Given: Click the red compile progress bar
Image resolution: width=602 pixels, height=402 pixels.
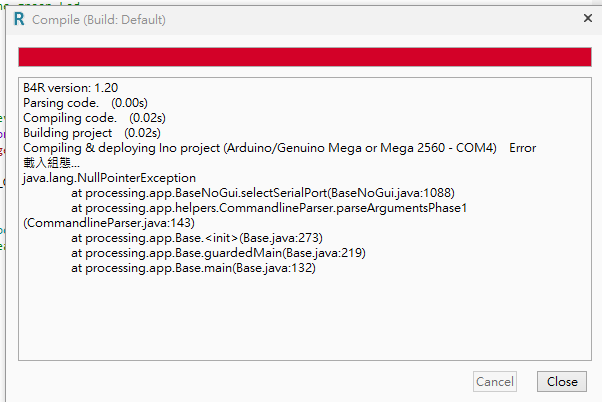Looking at the screenshot, I should point(305,57).
